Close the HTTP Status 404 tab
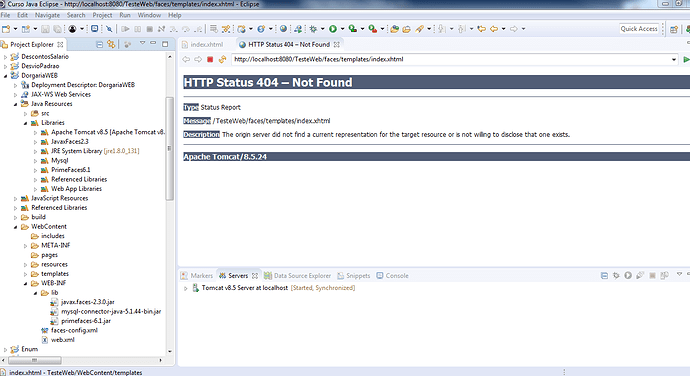This screenshot has width=690, height=376. [337, 44]
